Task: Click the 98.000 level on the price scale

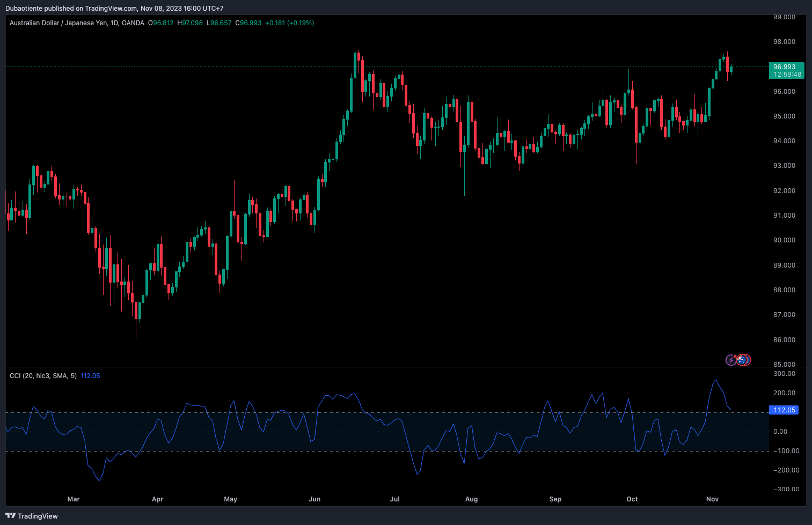Action: 784,42
